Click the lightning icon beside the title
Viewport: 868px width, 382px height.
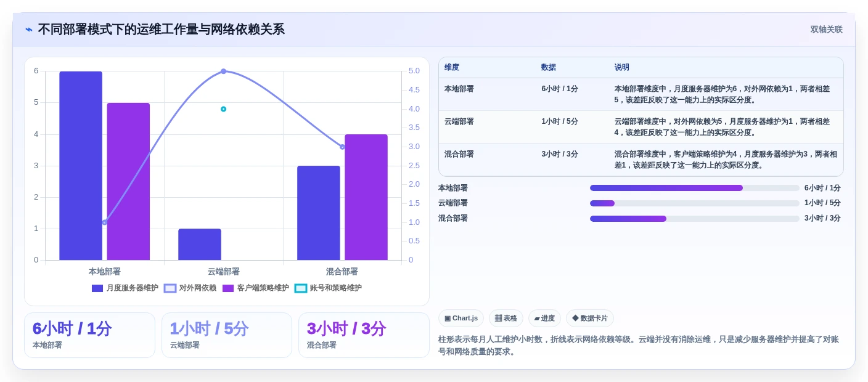(29, 30)
